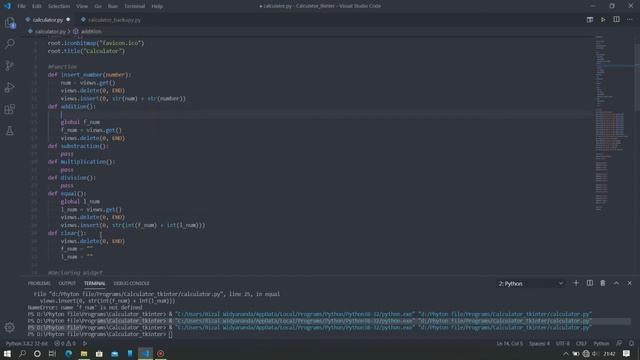Click 'addition' symbol in the breadcrumb
640x360 pixels.
coord(91,31)
